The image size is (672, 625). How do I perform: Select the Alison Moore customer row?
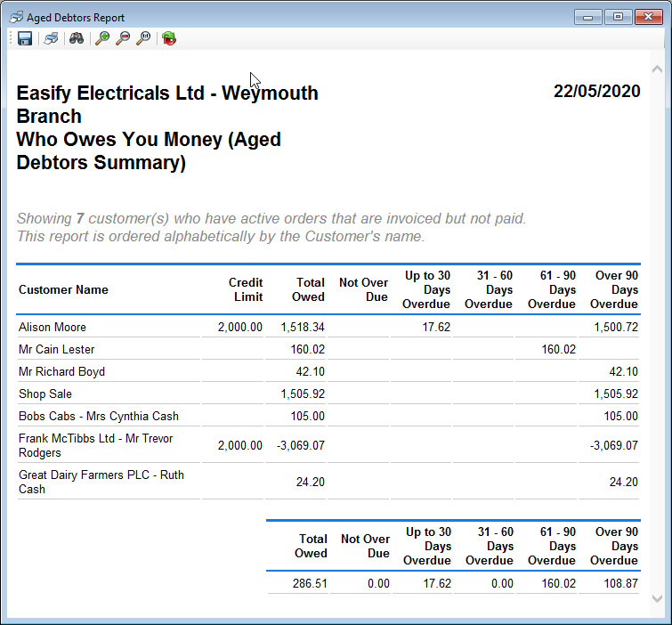point(53,328)
